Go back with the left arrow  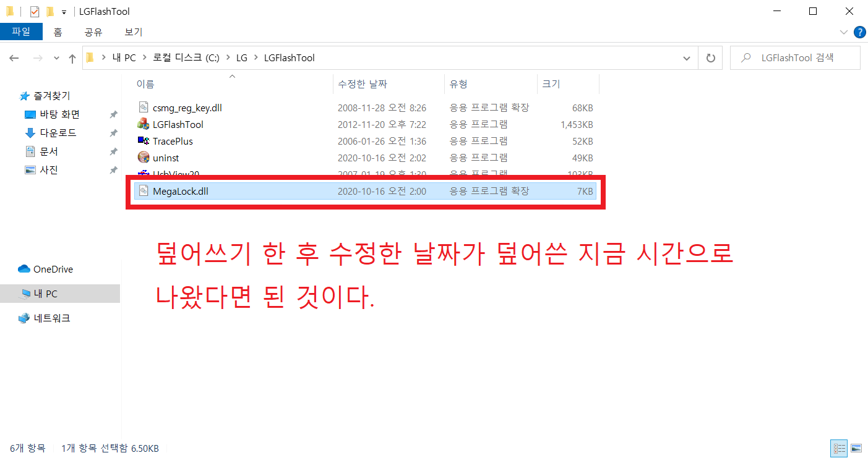14,58
